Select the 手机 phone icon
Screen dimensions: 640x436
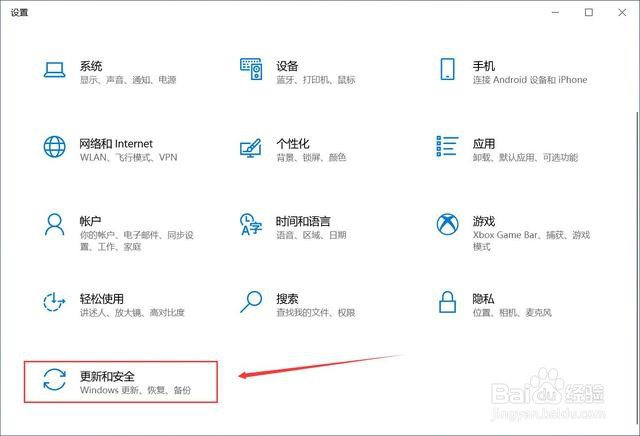tap(447, 69)
